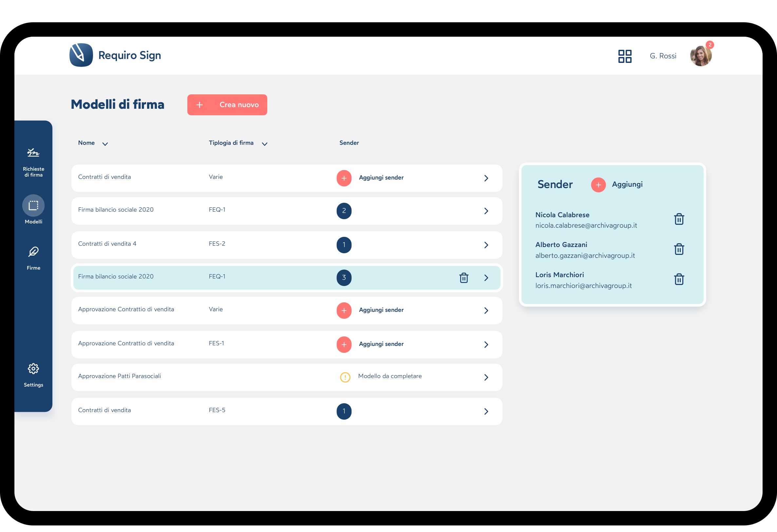Click sender count badge 2
This screenshot has height=532, width=777.
click(x=344, y=211)
